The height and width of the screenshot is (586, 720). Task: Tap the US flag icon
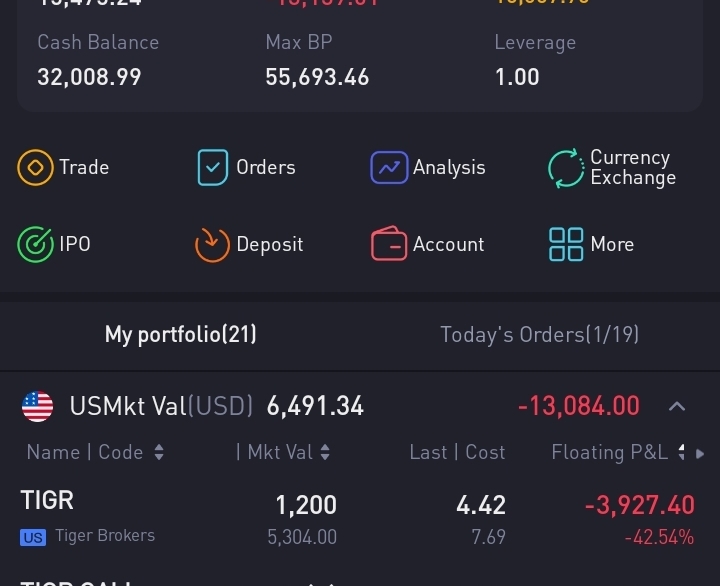[38, 406]
